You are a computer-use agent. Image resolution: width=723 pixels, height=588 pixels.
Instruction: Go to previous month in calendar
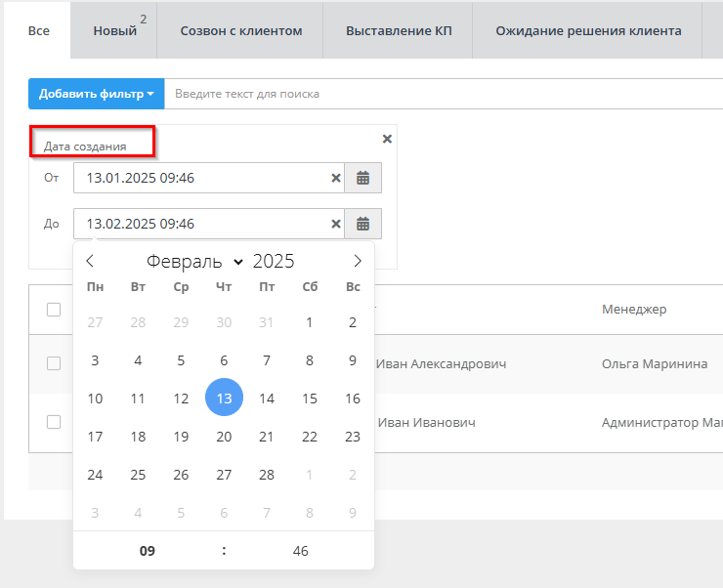[x=90, y=261]
